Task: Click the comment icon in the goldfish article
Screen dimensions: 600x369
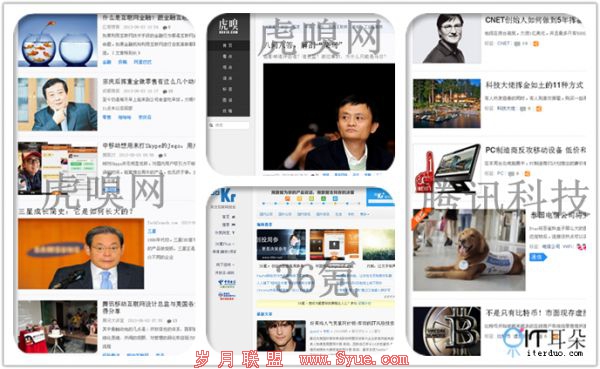Action: (165, 27)
